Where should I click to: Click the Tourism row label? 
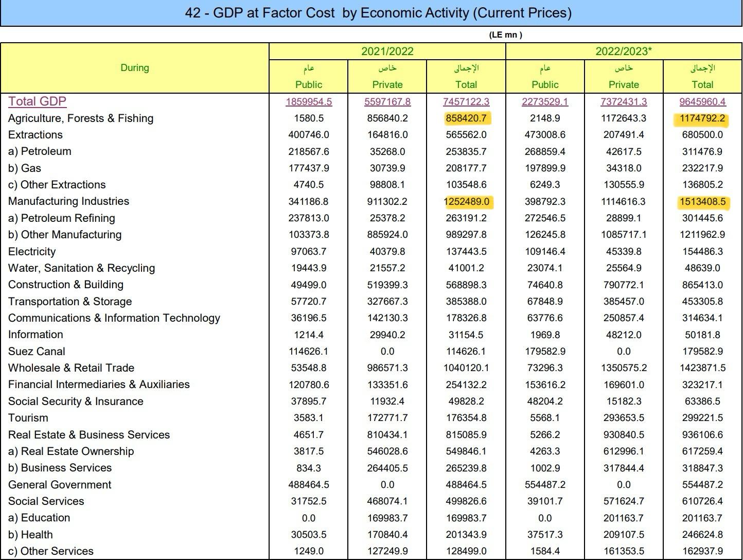tap(28, 418)
